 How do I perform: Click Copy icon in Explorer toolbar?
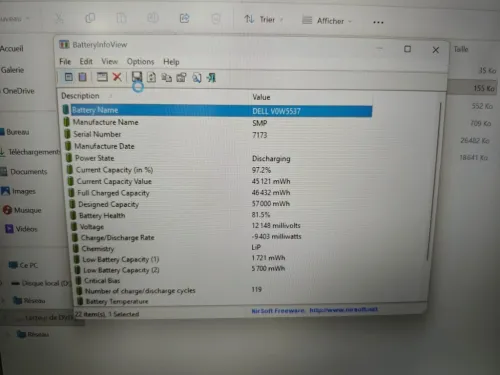(x=90, y=18)
